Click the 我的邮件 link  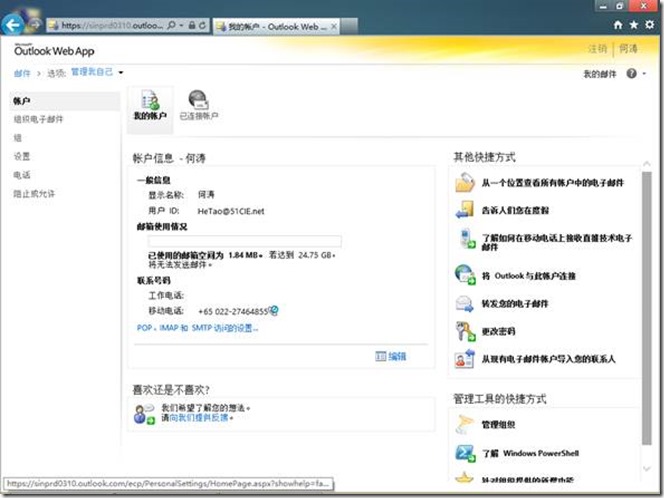point(600,74)
